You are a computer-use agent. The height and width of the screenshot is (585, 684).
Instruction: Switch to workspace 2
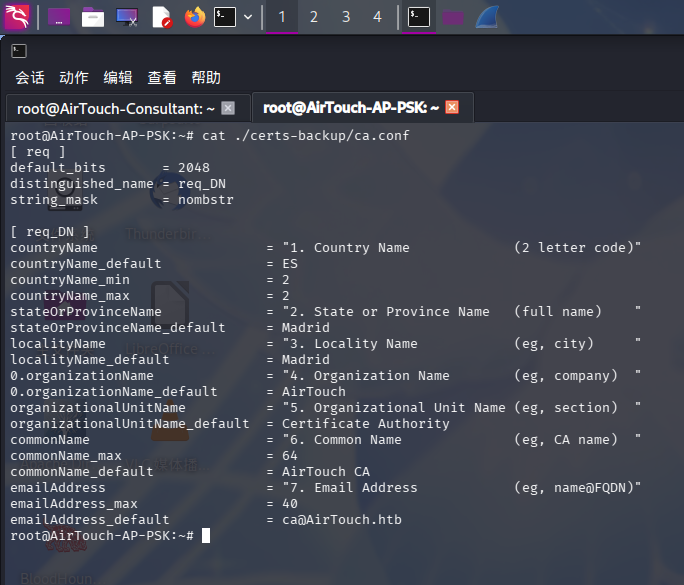pos(314,17)
